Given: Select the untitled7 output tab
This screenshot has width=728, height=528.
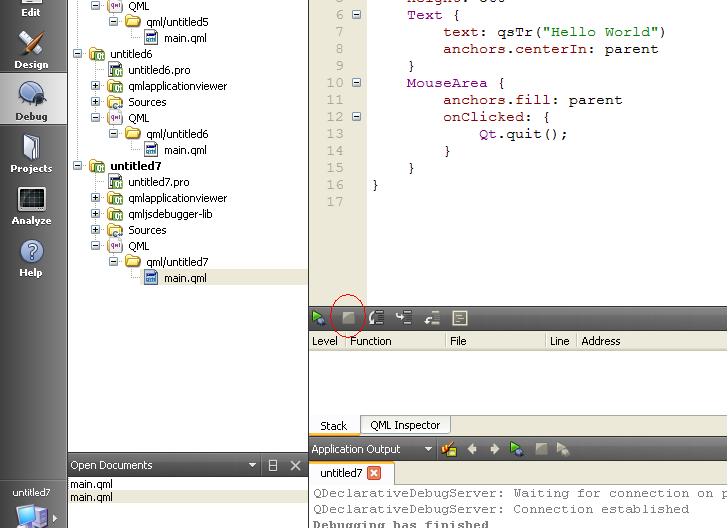Looking at the screenshot, I should (341, 473).
